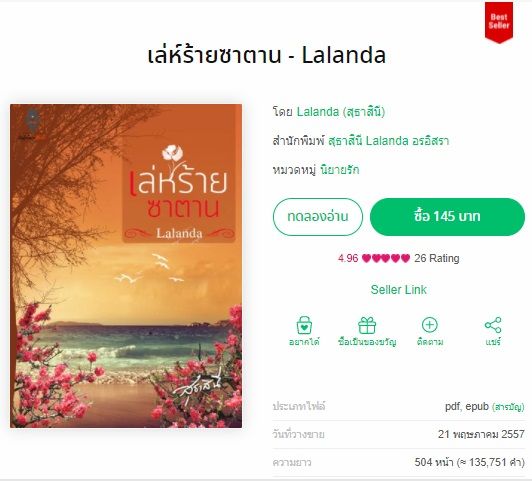Click the ซื้อเป็นของขวัญ gift label
532x481 pixels.
click(x=367, y=342)
